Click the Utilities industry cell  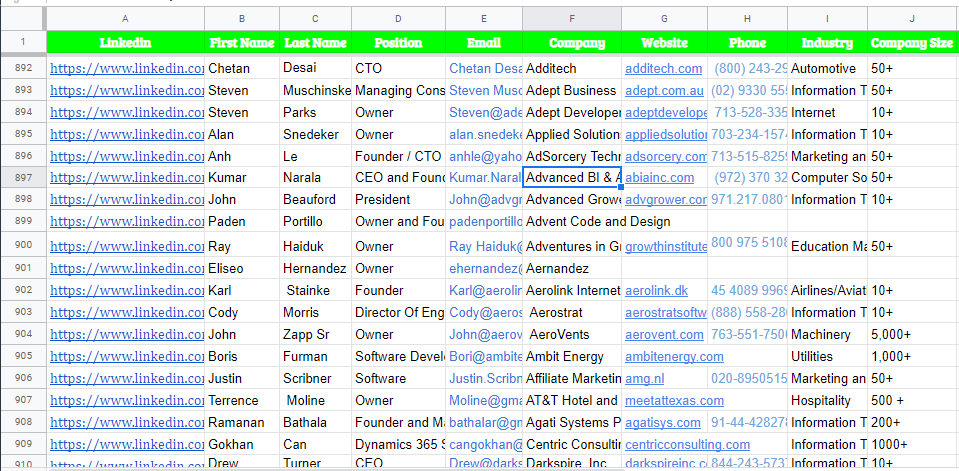(x=828, y=356)
